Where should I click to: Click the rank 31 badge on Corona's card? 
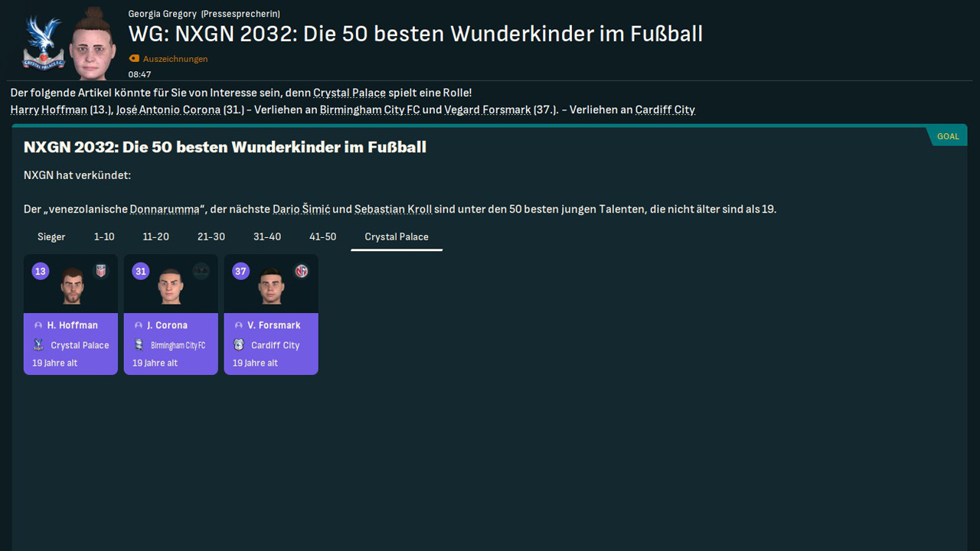[x=140, y=271]
